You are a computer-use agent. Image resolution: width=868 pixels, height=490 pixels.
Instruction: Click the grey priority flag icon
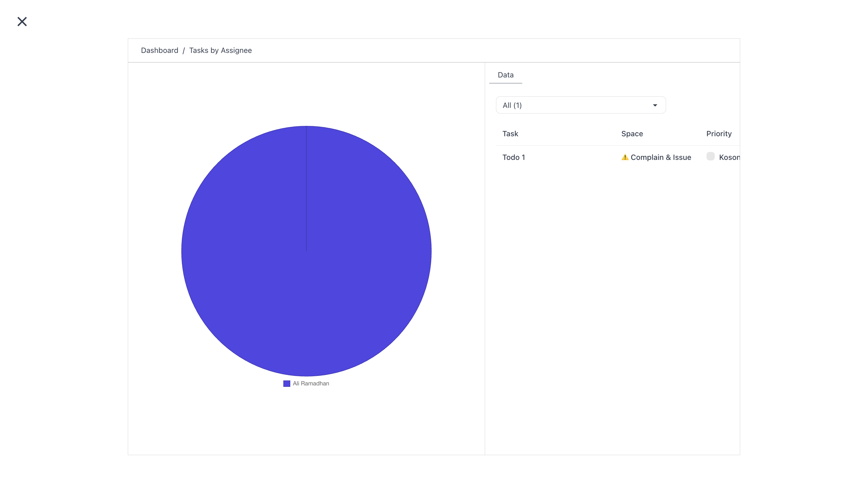click(x=710, y=156)
